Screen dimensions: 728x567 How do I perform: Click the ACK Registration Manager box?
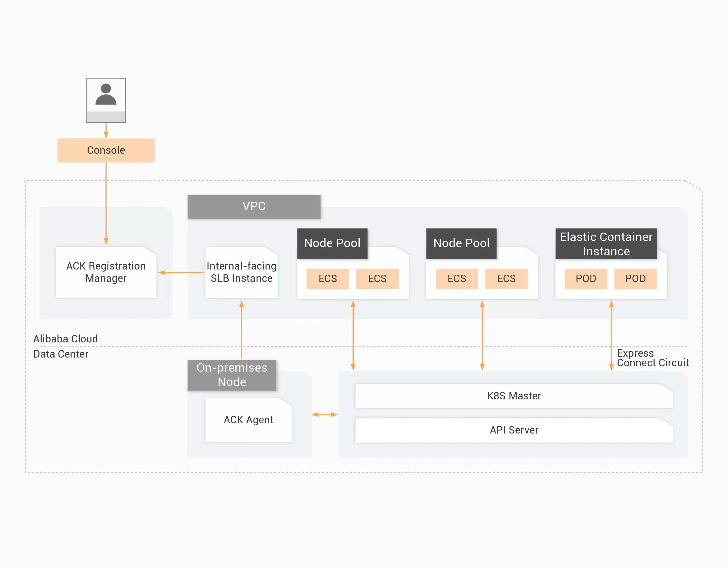point(106,272)
